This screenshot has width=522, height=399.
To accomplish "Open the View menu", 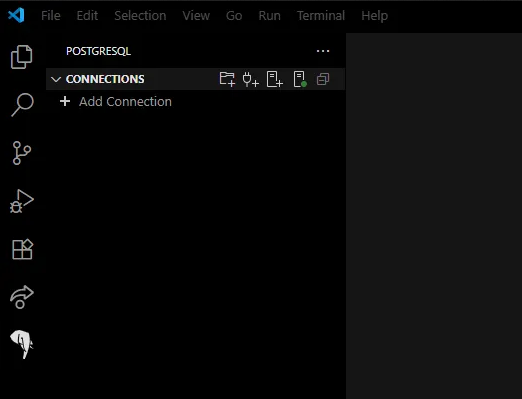I will 196,16.
